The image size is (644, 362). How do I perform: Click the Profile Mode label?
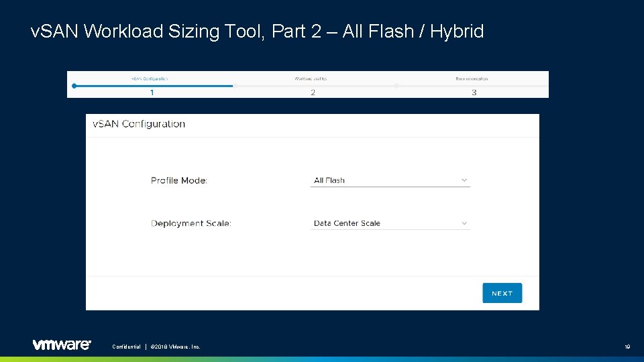[x=179, y=180]
